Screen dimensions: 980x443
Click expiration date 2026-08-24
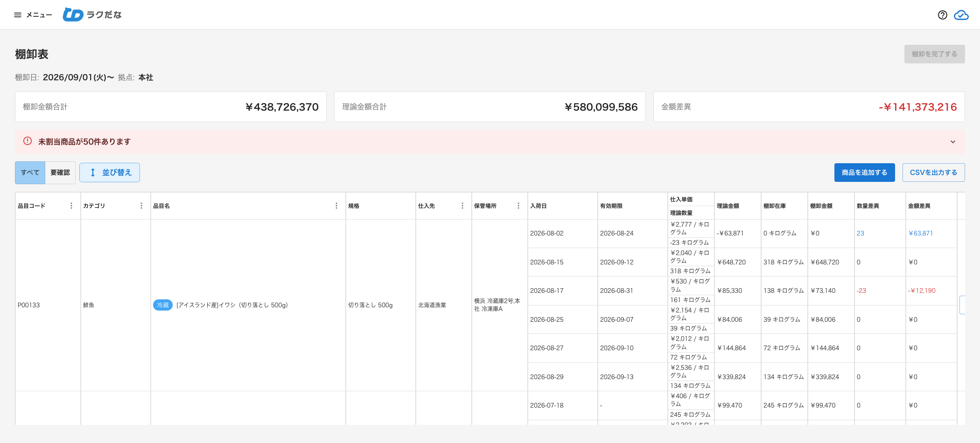[617, 233]
